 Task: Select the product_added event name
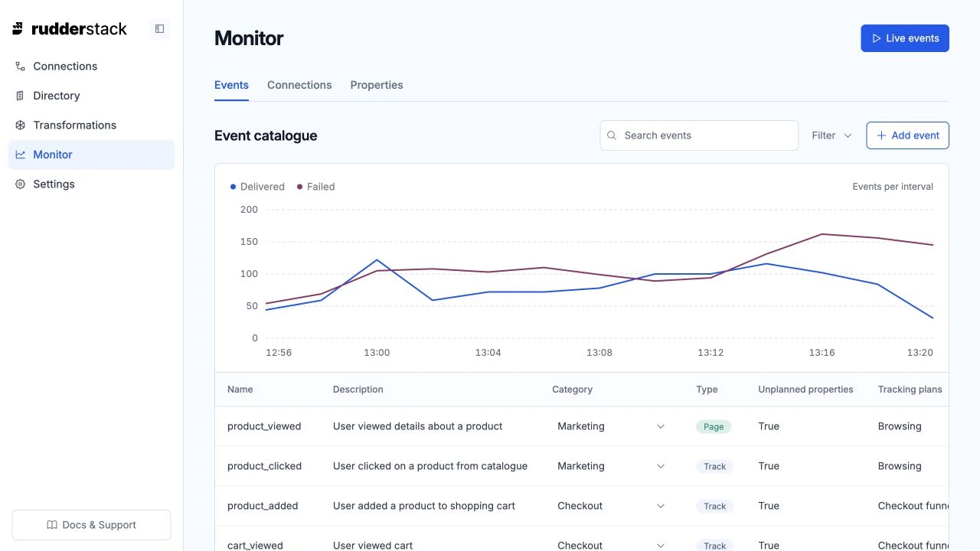click(263, 506)
